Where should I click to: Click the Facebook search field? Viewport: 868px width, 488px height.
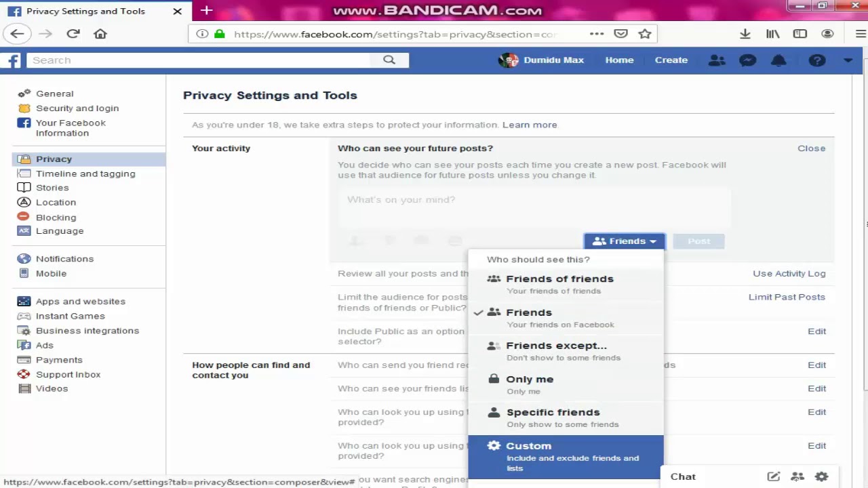pos(199,60)
